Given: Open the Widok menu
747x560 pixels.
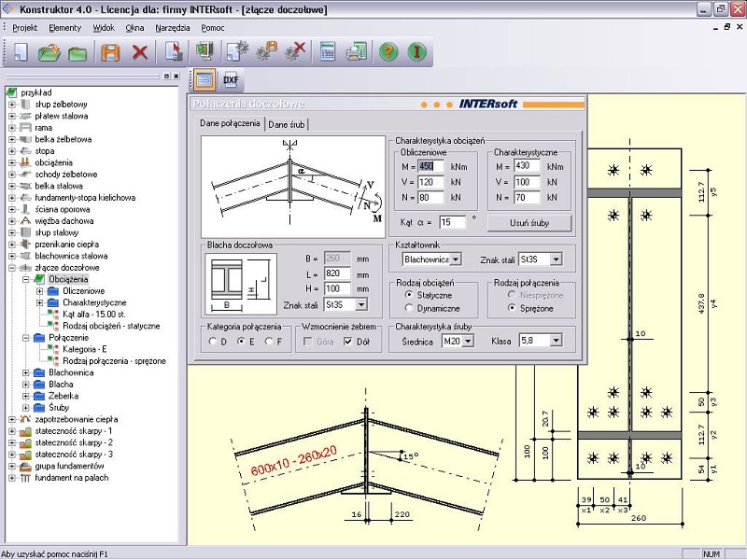Looking at the screenshot, I should click(104, 28).
